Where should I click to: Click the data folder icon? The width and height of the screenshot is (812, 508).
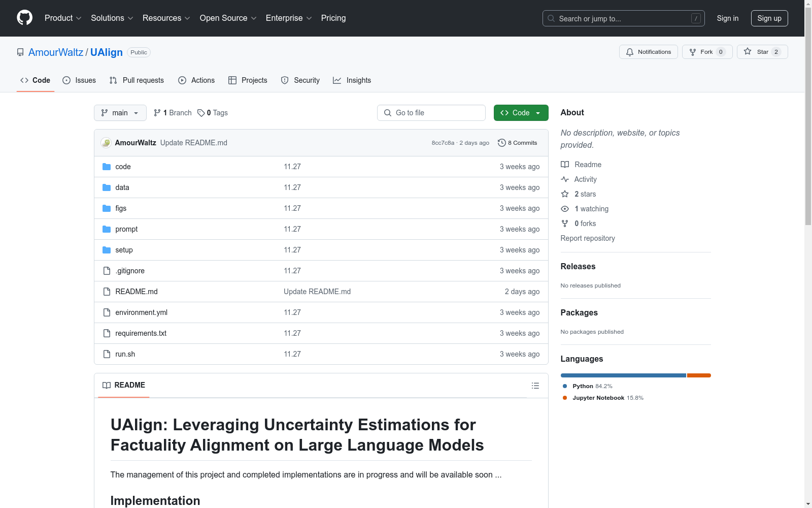point(107,187)
